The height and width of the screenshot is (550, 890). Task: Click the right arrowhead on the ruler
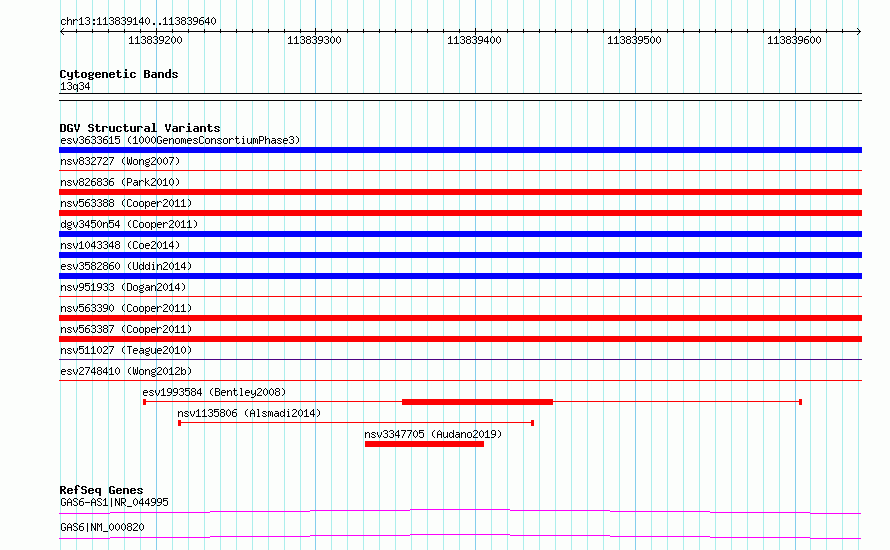(x=859, y=32)
